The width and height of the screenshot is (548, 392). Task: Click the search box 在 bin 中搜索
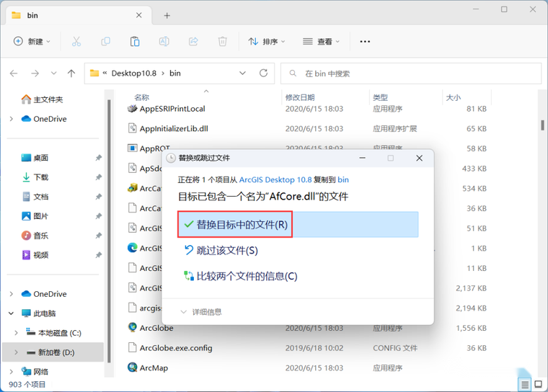[411, 73]
